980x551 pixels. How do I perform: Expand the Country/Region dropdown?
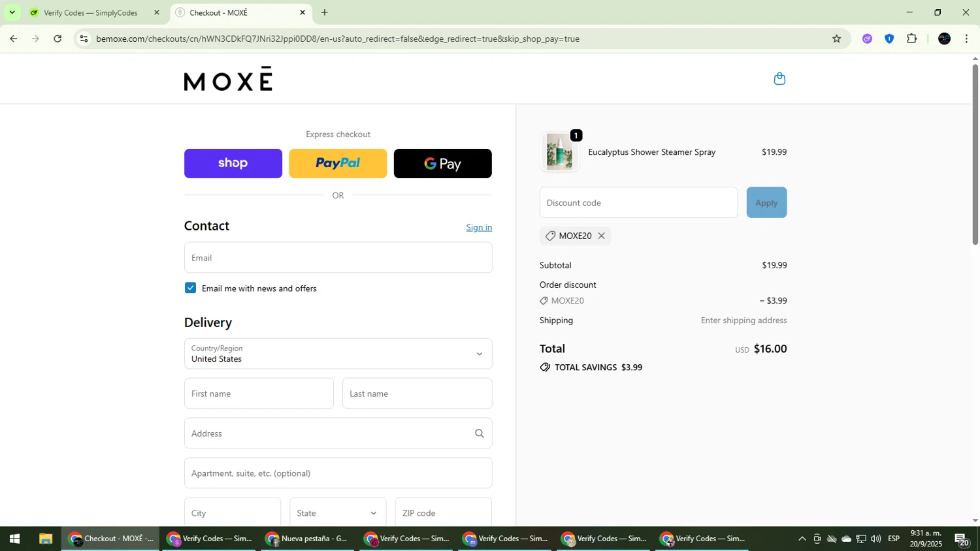click(x=338, y=354)
